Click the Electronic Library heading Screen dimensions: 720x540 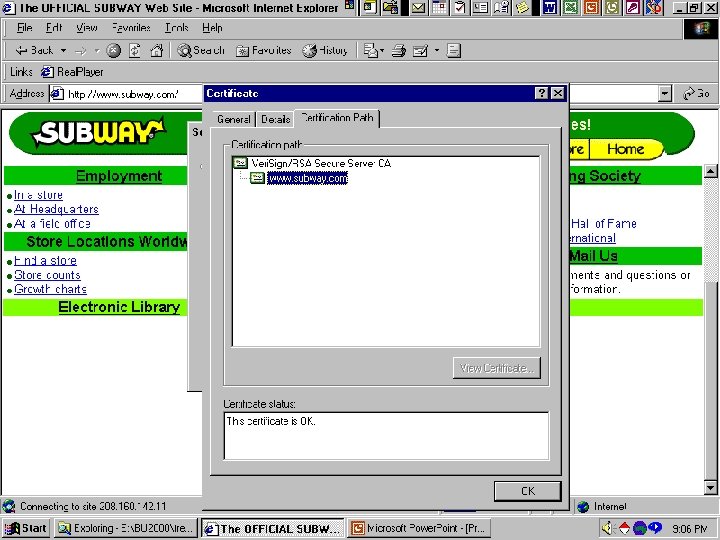119,307
